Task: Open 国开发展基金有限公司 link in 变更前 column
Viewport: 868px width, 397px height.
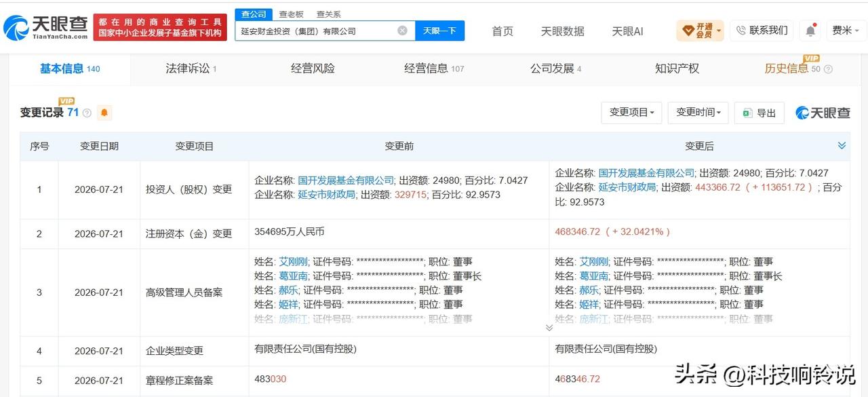Action: point(346,181)
